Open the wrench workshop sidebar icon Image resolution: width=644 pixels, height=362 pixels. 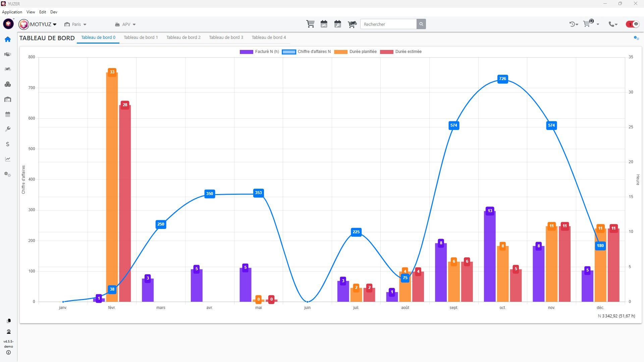tap(8, 129)
